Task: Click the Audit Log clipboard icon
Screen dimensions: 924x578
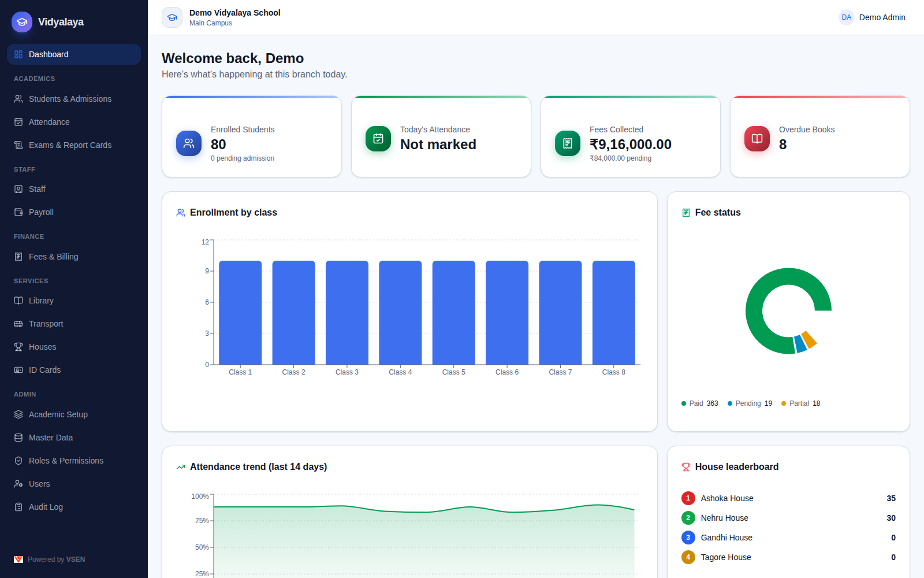Action: [18, 507]
